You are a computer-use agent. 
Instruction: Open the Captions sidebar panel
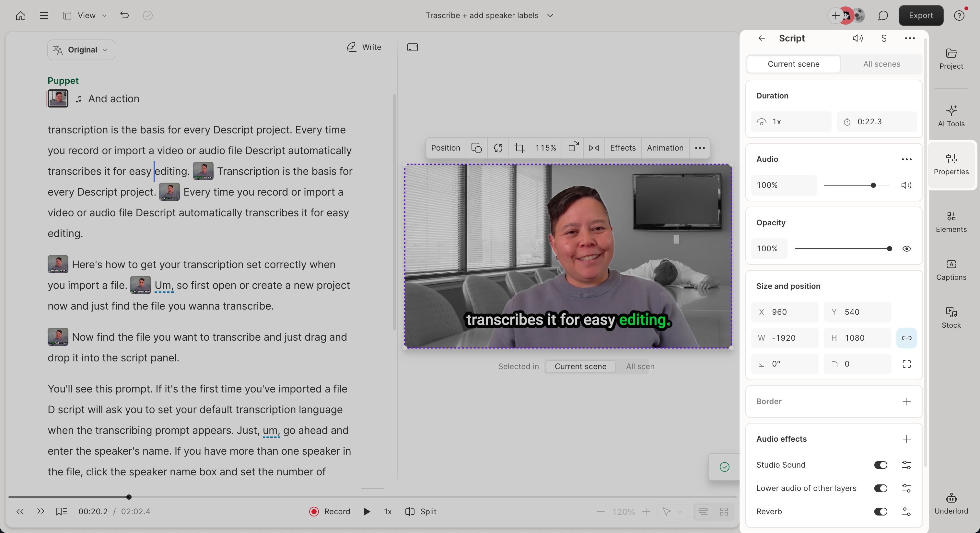click(x=951, y=270)
